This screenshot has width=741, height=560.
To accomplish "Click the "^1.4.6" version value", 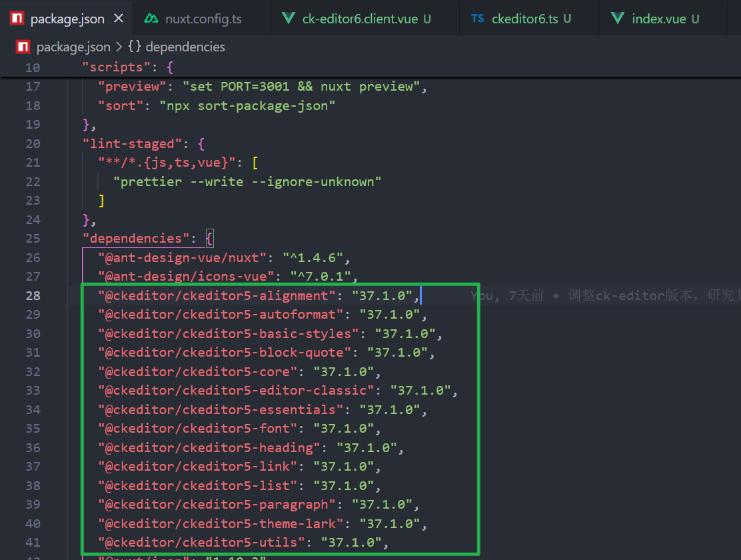I will coord(313,258).
